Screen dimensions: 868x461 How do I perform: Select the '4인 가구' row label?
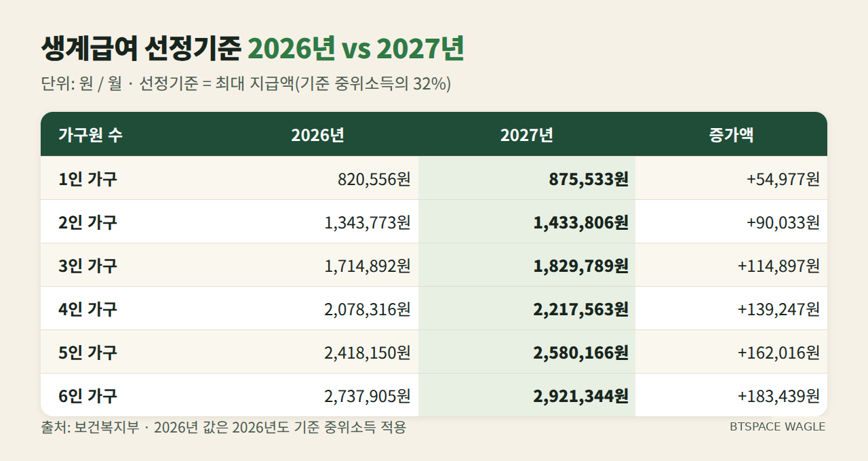pyautogui.click(x=87, y=309)
